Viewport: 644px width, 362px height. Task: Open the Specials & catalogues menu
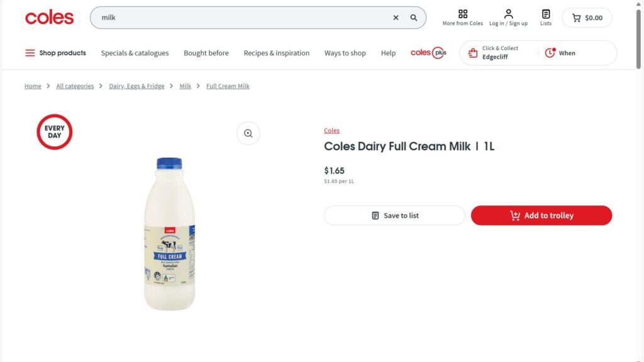point(135,53)
